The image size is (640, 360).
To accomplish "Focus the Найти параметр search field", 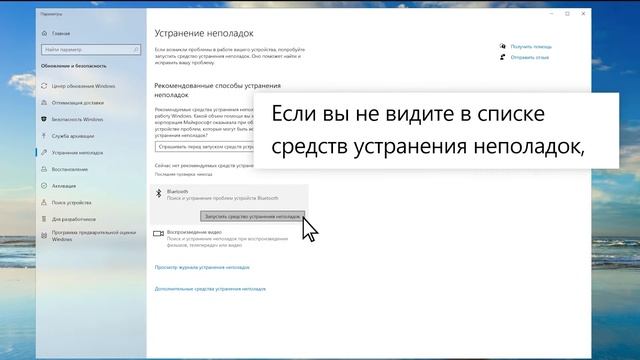I will pos(91,50).
